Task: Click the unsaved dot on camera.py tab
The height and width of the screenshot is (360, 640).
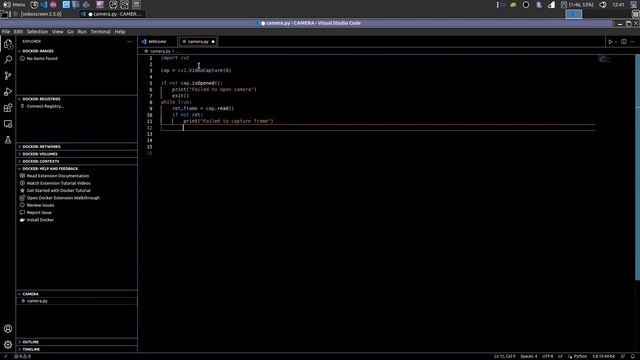Action: 213,42
